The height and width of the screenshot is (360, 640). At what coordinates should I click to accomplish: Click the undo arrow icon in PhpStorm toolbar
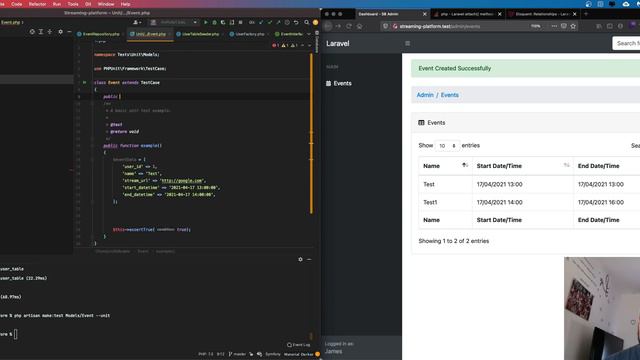[296, 22]
